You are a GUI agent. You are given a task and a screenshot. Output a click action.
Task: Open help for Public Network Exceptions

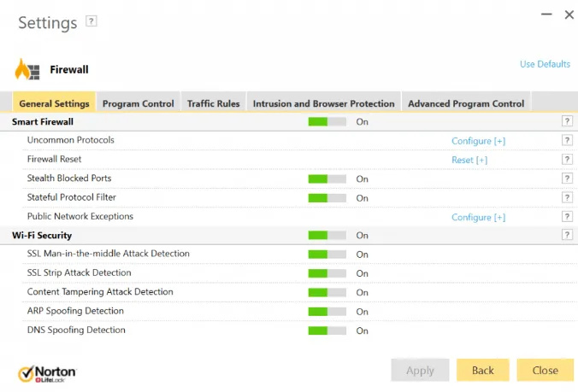coord(566,217)
